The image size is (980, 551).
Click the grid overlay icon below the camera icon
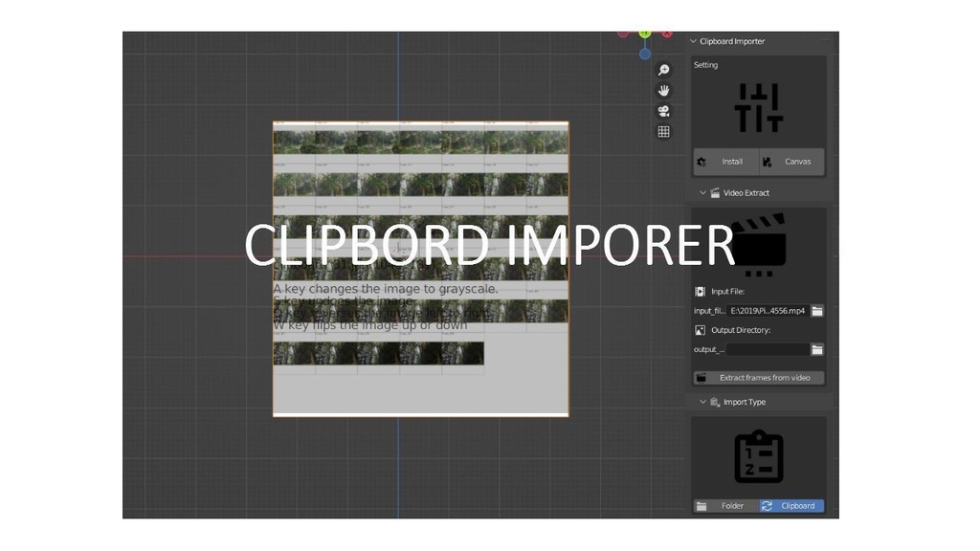[664, 131]
